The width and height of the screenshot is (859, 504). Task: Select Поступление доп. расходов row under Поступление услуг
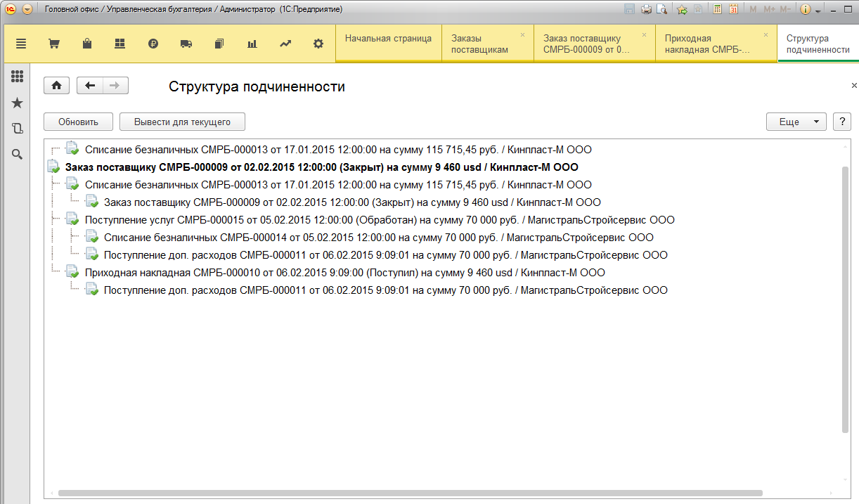[385, 255]
